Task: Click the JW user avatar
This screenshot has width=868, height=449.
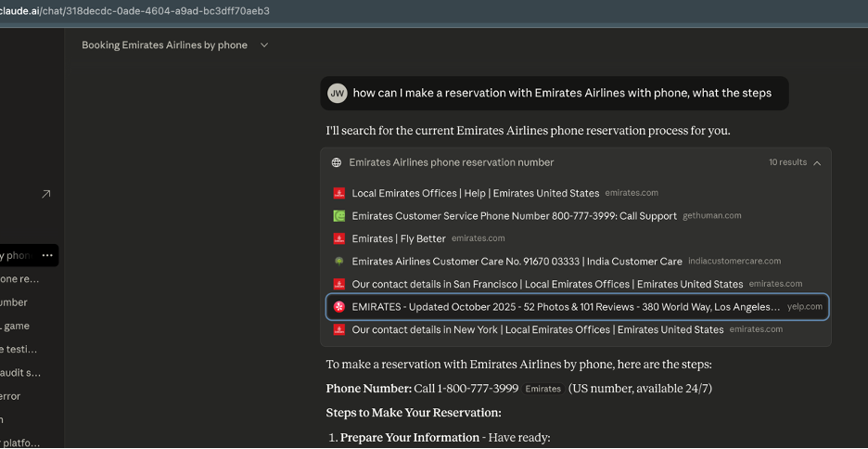Action: [338, 93]
